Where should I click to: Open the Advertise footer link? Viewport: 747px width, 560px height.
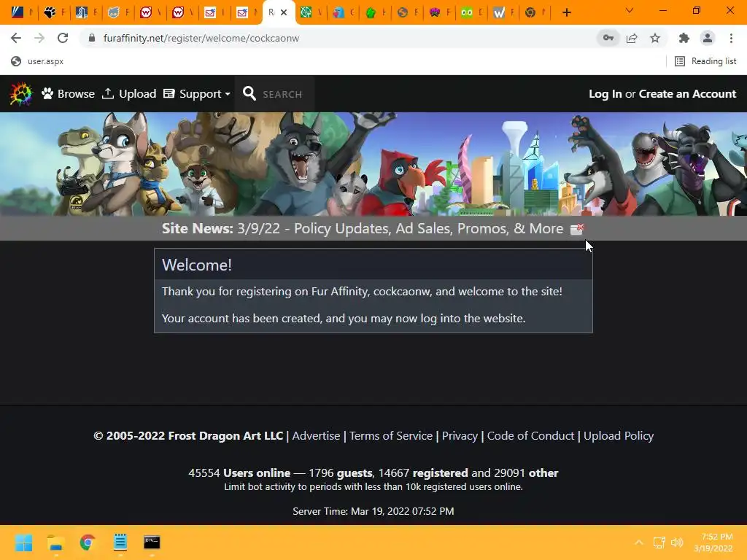point(316,436)
